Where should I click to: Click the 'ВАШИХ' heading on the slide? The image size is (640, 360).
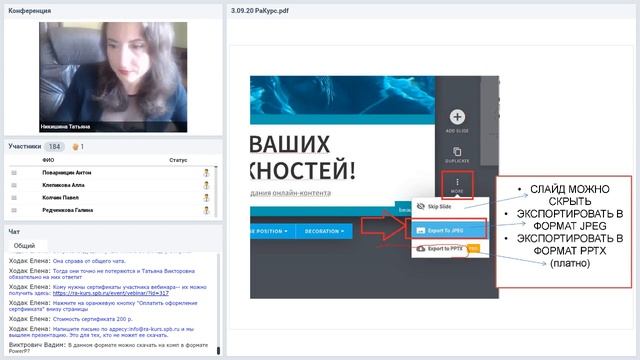tap(289, 144)
